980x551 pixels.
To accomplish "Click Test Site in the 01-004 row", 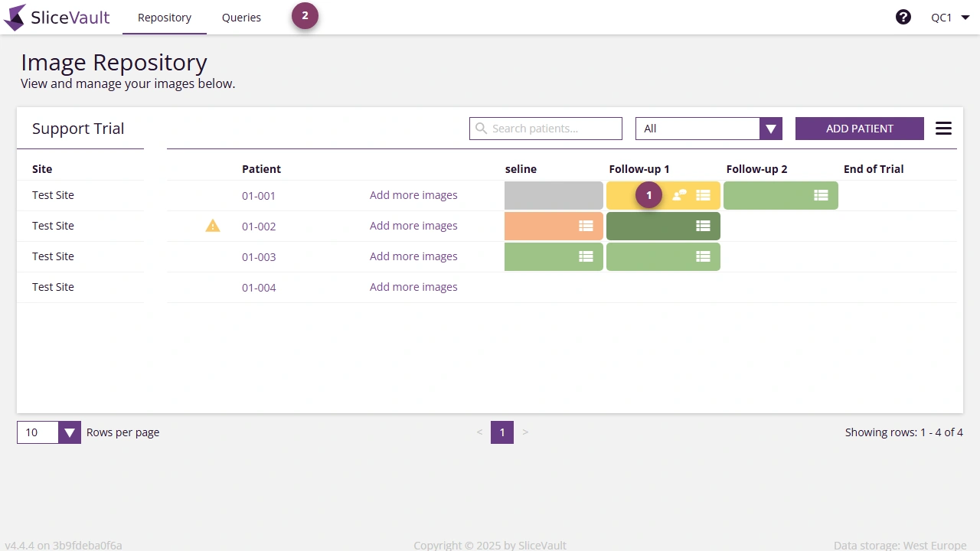I will [x=53, y=287].
